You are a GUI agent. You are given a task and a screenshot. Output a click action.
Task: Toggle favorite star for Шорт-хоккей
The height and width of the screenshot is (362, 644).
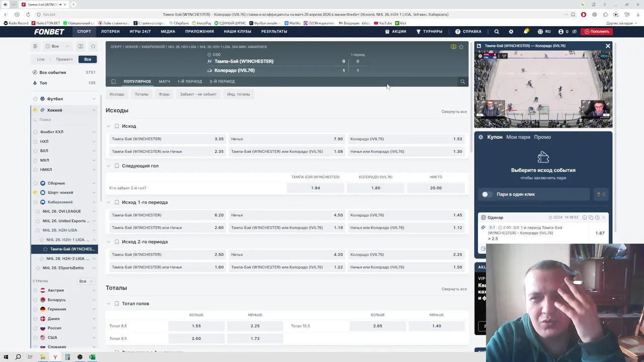35,193
